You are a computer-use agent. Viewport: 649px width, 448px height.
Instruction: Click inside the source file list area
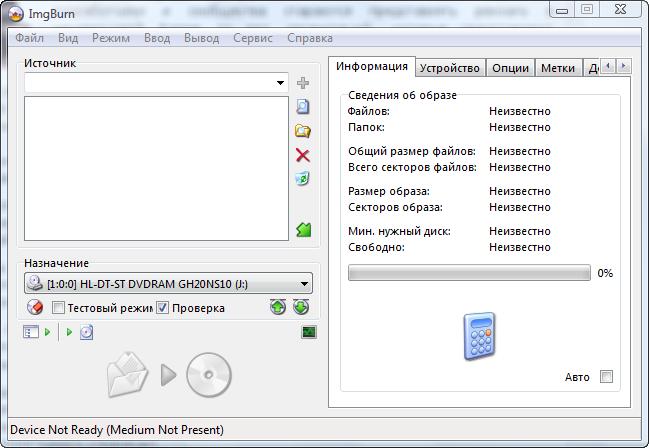pyautogui.click(x=156, y=168)
